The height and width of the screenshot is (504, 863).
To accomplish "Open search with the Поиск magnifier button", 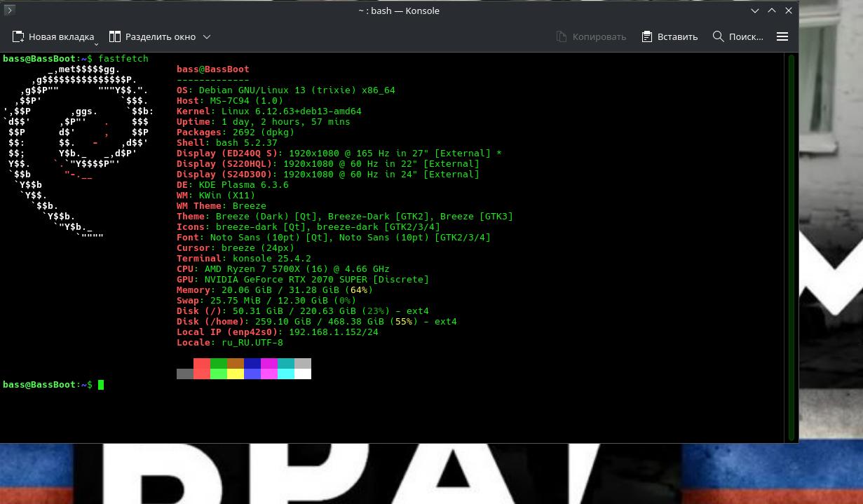I will 738,36.
